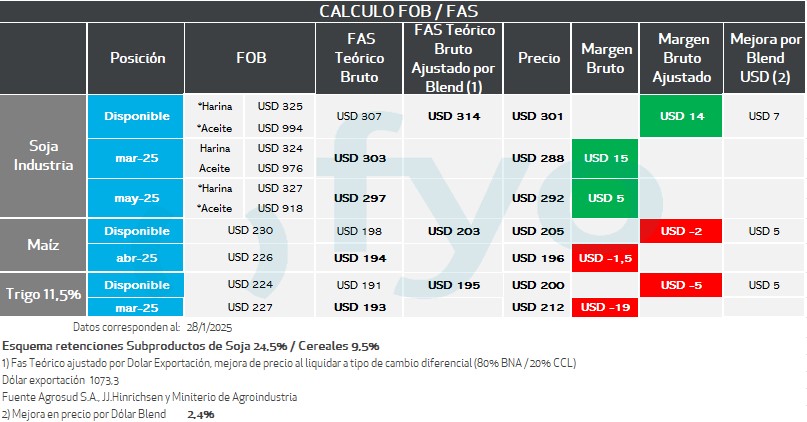Select the "Posición" column header

point(137,59)
